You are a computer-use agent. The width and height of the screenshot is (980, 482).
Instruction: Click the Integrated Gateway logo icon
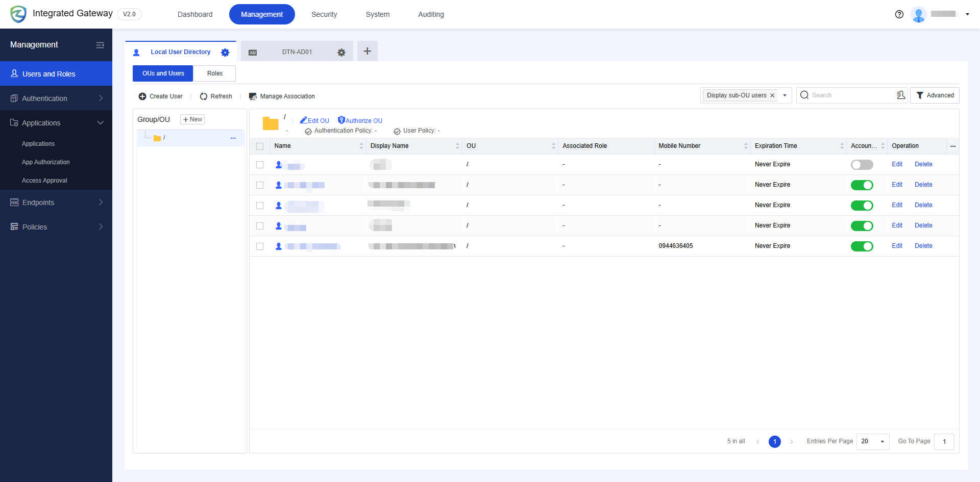[18, 14]
